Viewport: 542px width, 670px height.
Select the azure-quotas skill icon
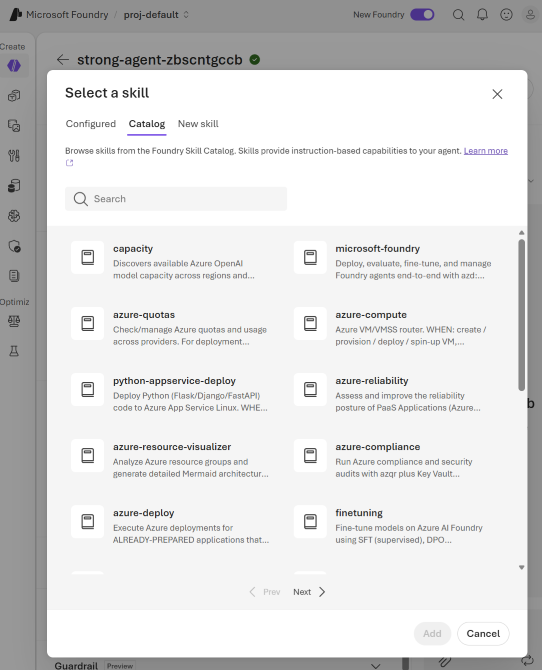88,323
